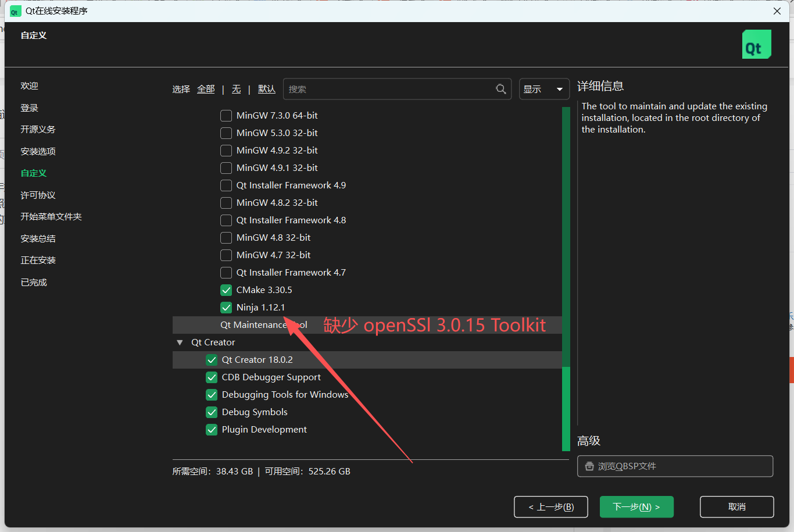The width and height of the screenshot is (794, 532).
Task: Click the 无 deselect-all link
Action: 236,89
